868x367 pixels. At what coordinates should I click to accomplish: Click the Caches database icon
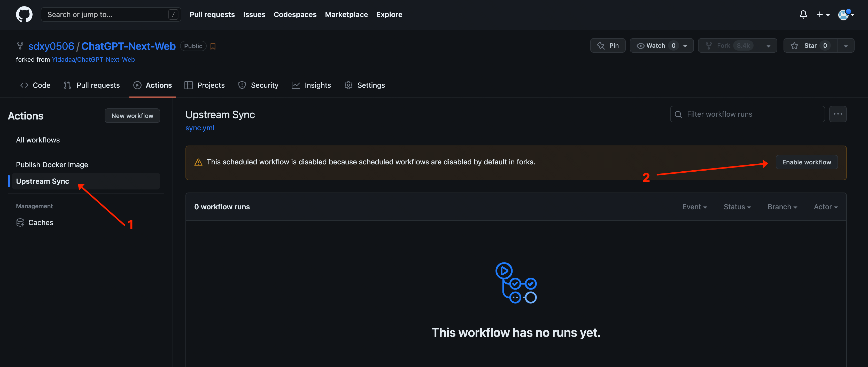tap(20, 222)
